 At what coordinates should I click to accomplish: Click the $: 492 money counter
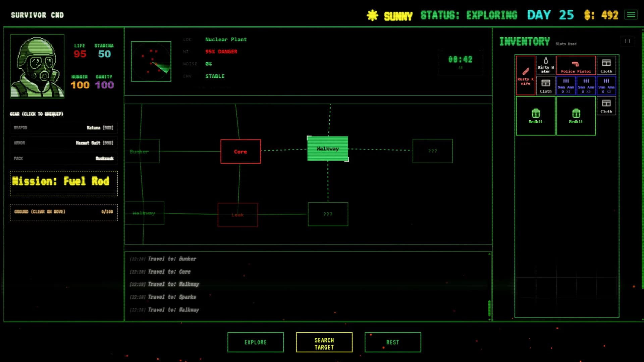(601, 15)
